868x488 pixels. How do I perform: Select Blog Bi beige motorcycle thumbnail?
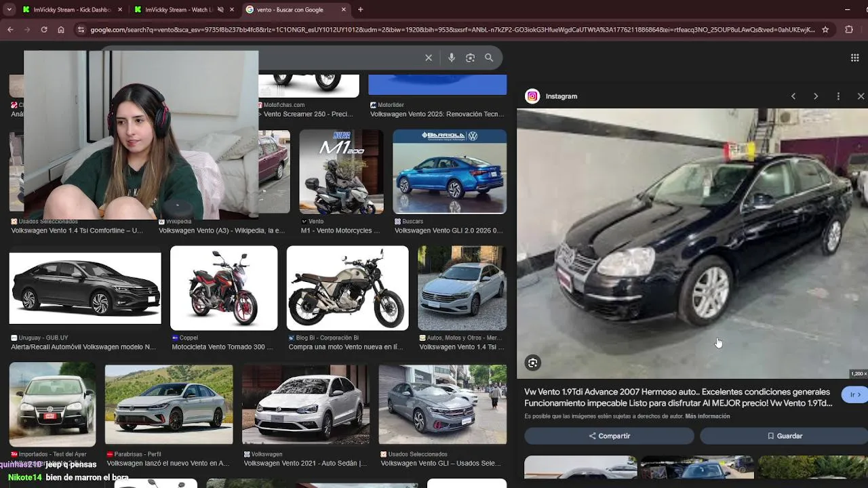click(347, 288)
